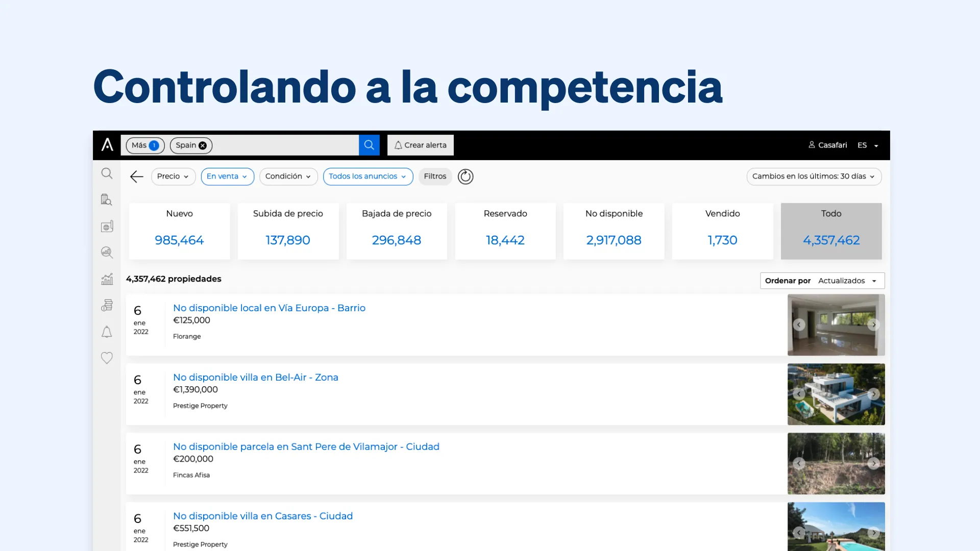
Task: Open the sidebar market analytics magnifier icon
Action: 107,253
